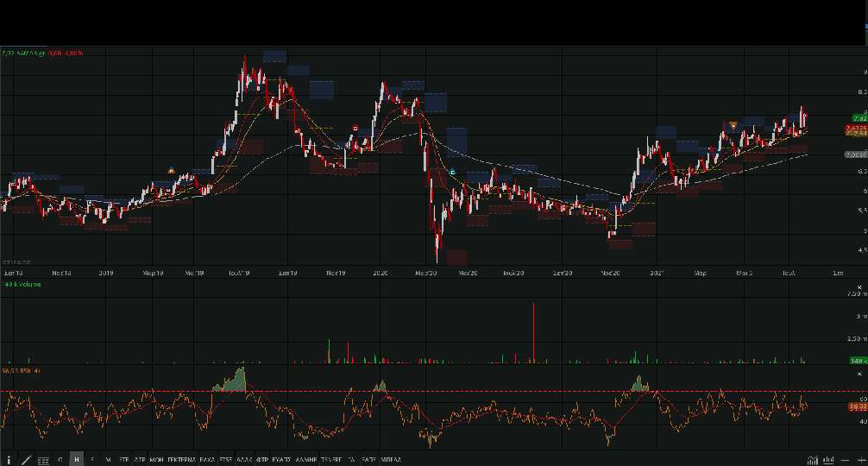This screenshot has height=466, width=868.
Task: Click the ΛΑΜΨΑ symbol button
Action: [x=306, y=460]
